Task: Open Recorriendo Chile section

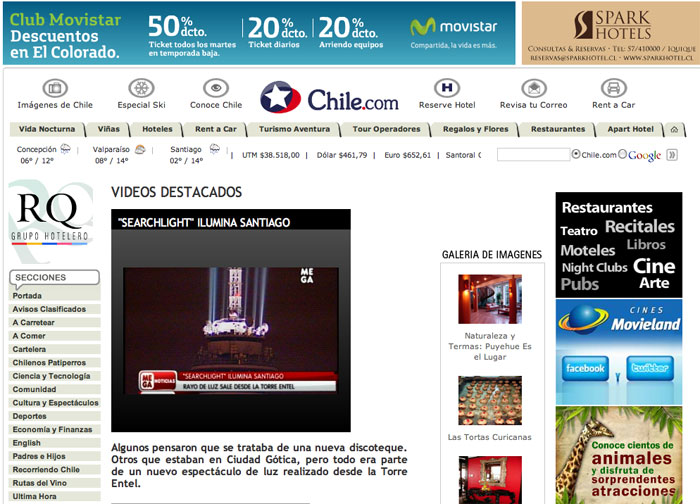Action: pos(55,470)
